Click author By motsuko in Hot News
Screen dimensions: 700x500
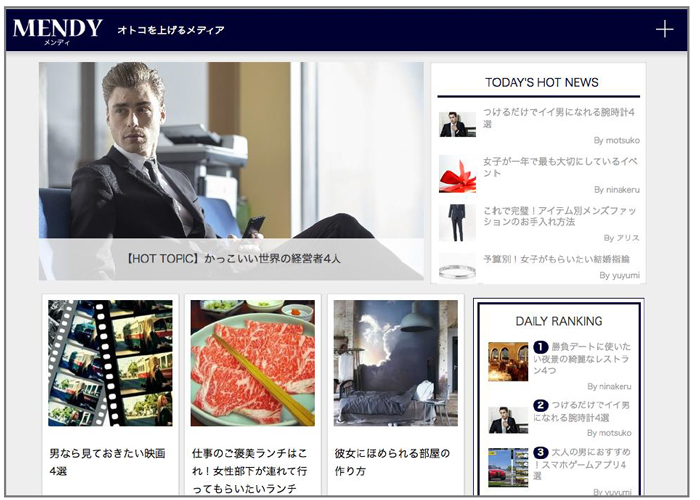[617, 141]
